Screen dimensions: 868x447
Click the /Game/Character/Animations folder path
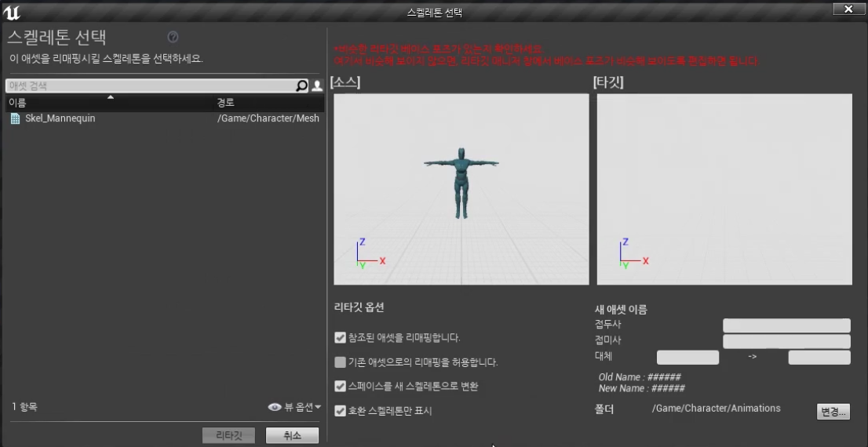click(717, 409)
